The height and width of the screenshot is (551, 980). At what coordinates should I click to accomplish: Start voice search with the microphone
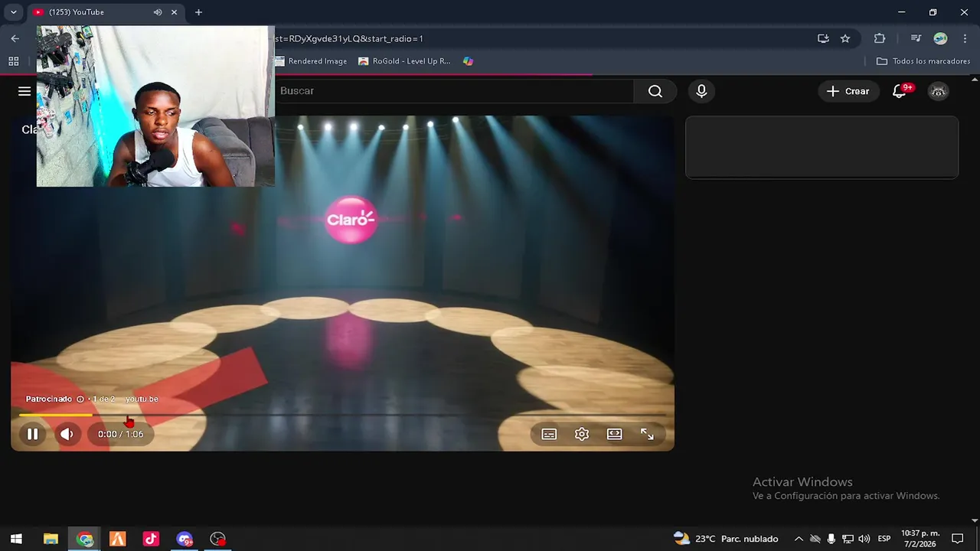pyautogui.click(x=701, y=91)
